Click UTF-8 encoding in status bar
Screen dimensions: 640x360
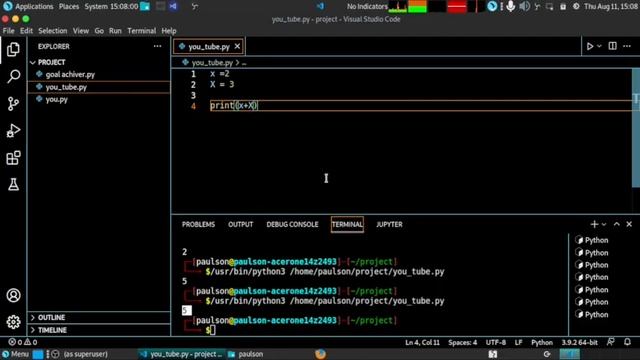pyautogui.click(x=496, y=342)
